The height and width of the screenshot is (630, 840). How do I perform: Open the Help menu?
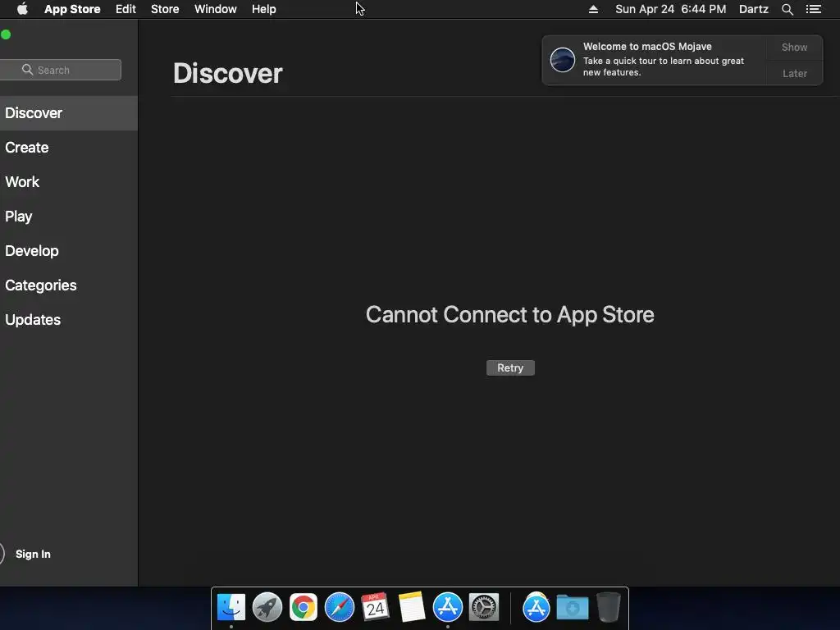(x=264, y=9)
